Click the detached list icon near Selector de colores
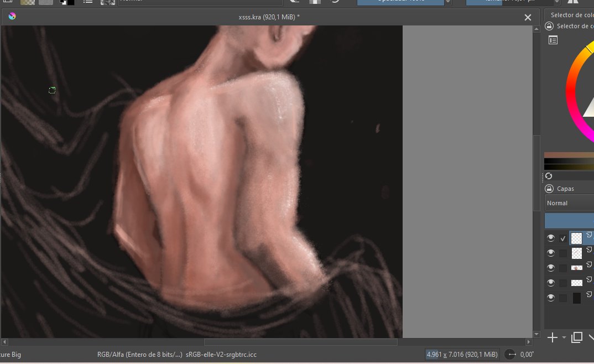 553,40
